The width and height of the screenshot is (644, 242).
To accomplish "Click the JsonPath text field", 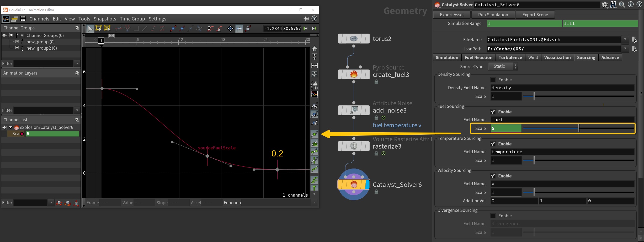I will point(553,49).
